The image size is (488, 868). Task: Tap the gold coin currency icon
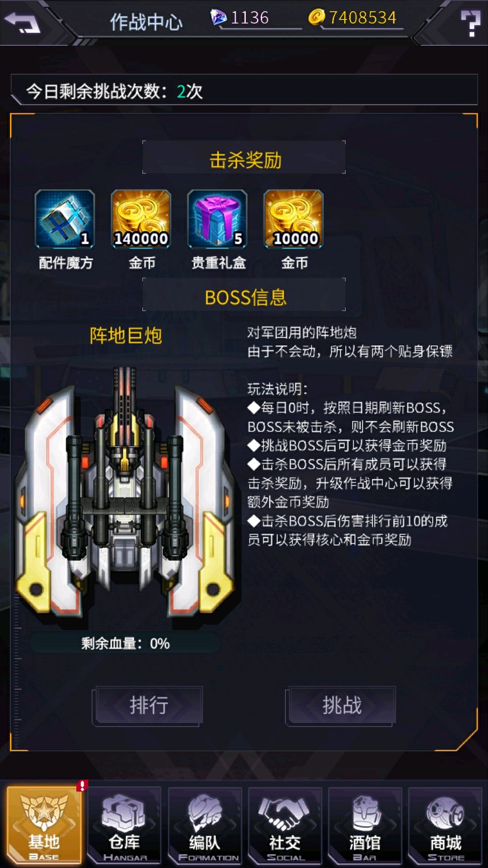pyautogui.click(x=316, y=17)
